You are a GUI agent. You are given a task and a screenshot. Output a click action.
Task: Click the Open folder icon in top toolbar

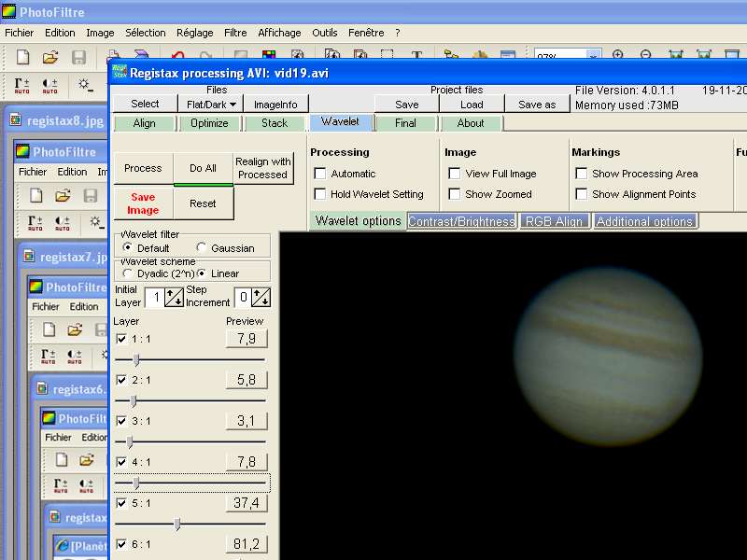51,58
